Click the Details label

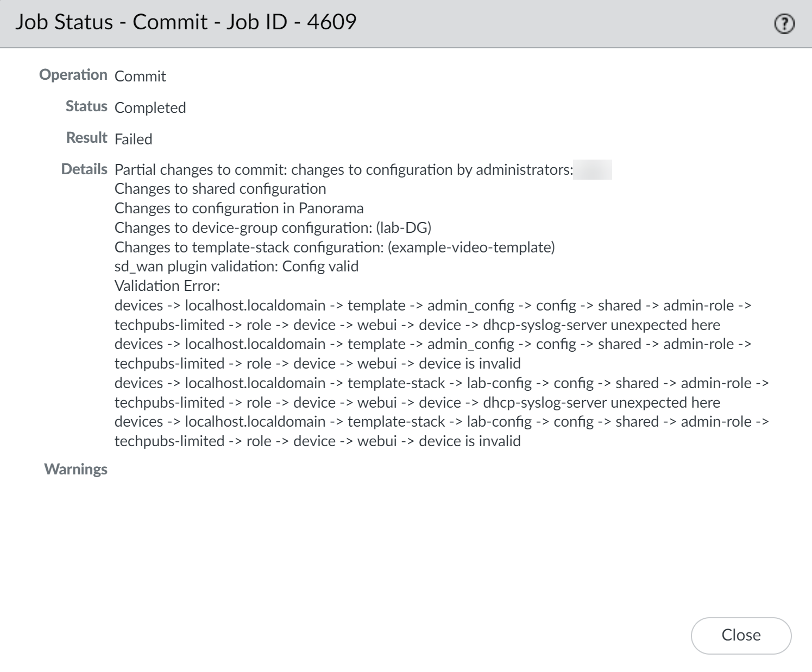pyautogui.click(x=84, y=169)
